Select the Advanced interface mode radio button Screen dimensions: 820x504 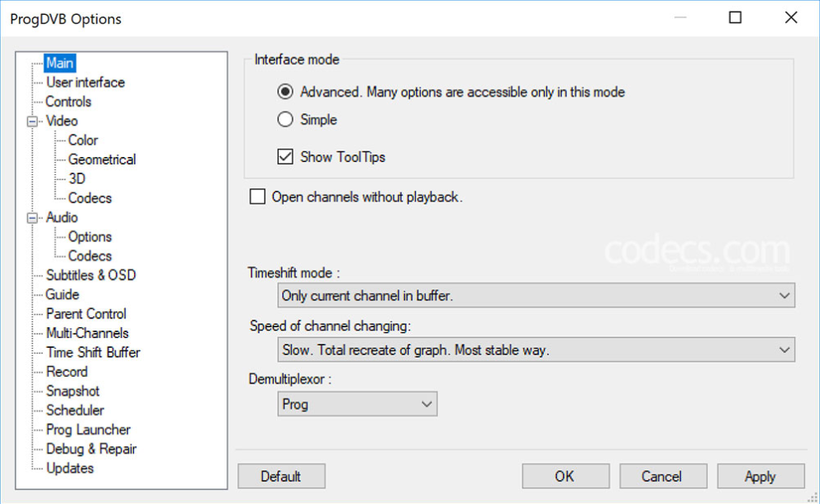pyautogui.click(x=285, y=92)
